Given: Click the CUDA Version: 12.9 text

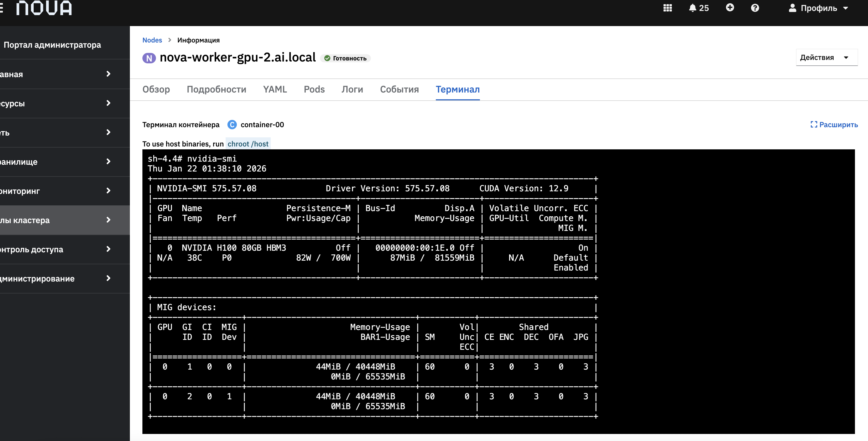Looking at the screenshot, I should [x=524, y=188].
